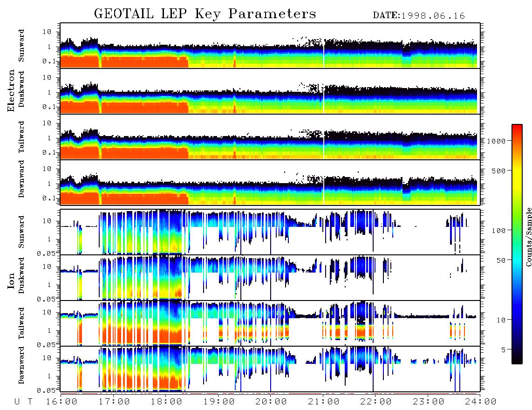Click the "19:00" time tick label

219,402
